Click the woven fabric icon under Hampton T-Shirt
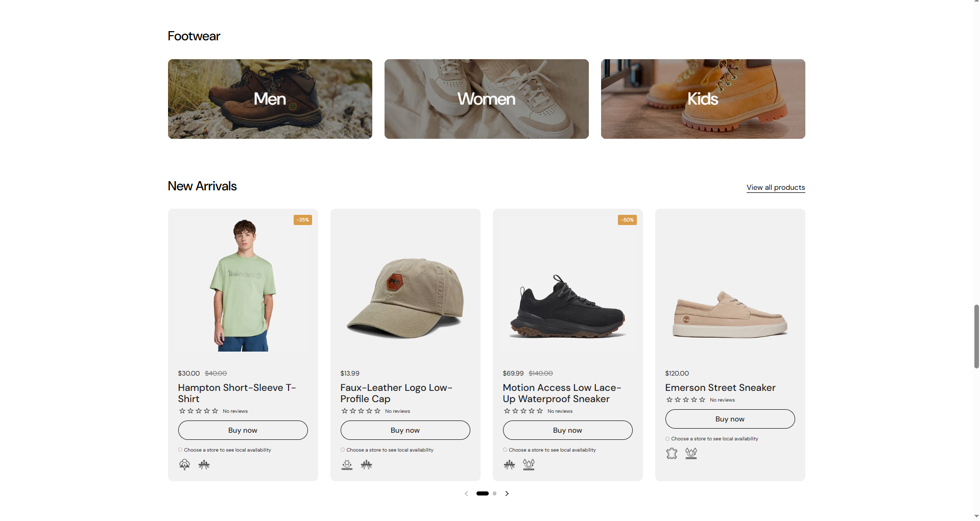The height and width of the screenshot is (521, 980). [x=204, y=464]
